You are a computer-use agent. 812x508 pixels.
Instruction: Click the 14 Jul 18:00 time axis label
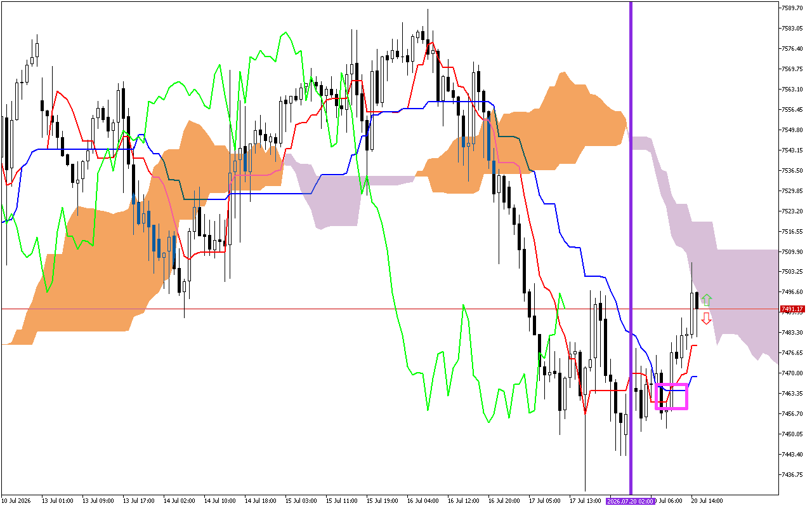coord(261,501)
